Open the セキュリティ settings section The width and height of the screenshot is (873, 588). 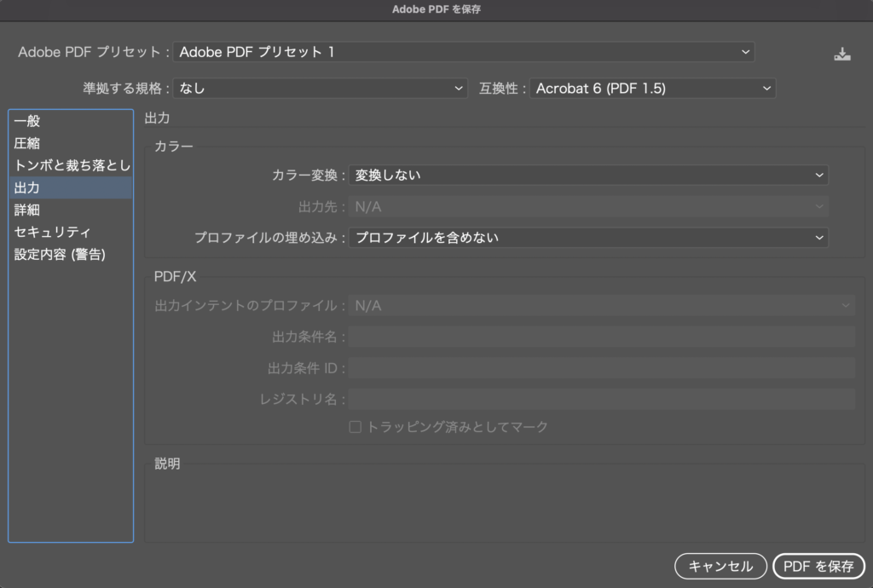(52, 232)
